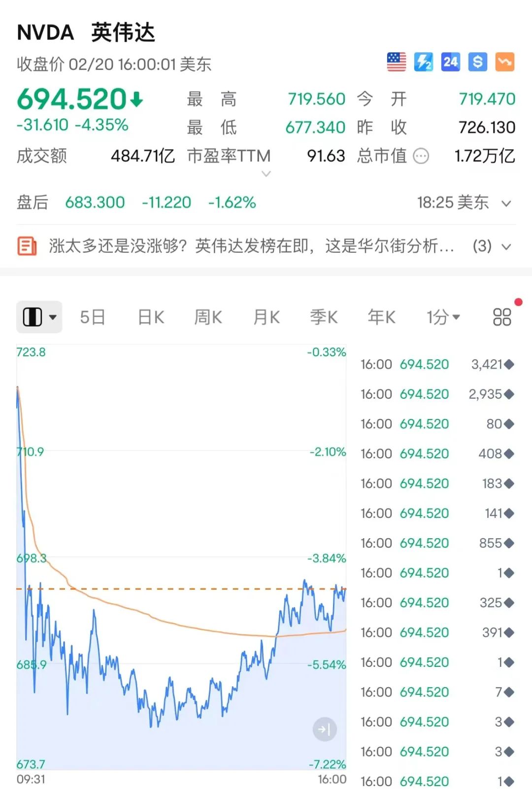This screenshot has width=532, height=796.
Task: Switch to the 年K chart tab
Action: tap(381, 317)
